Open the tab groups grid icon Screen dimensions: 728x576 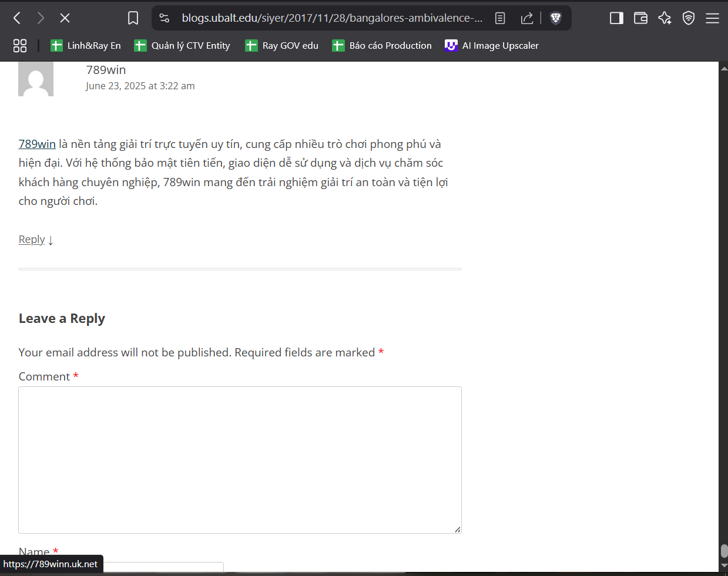[x=20, y=46]
